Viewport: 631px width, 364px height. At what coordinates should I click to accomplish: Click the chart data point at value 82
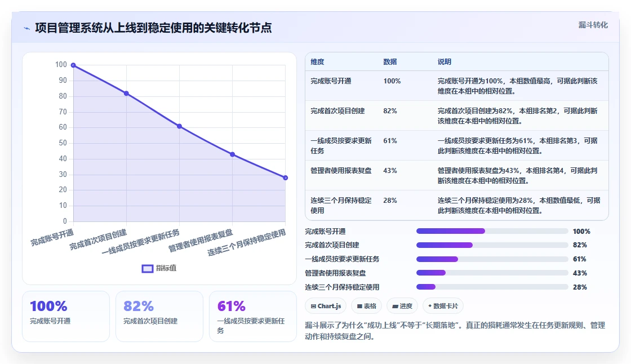pyautogui.click(x=126, y=94)
